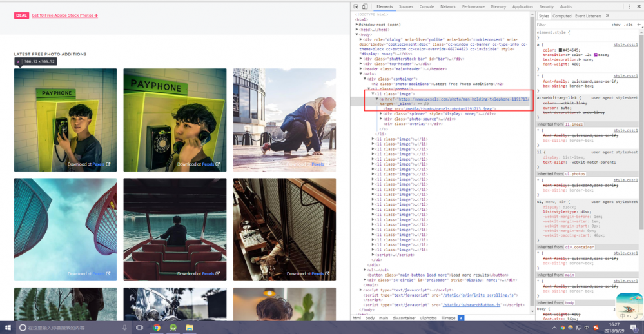
Task: Expand the spinner div node
Action: [381, 113]
